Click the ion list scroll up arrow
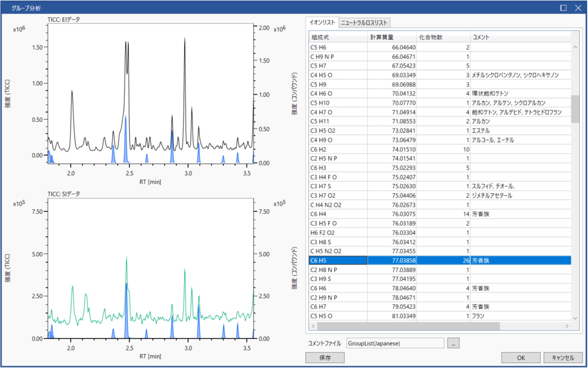The height and width of the screenshot is (368, 588). click(x=575, y=47)
